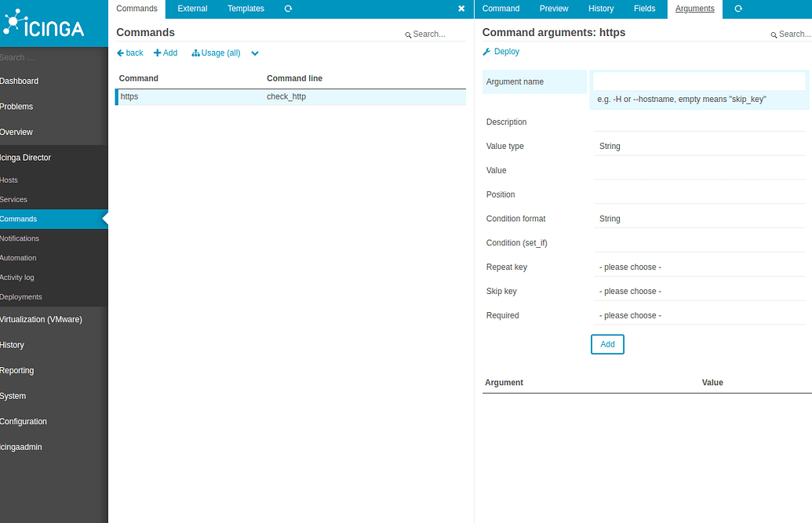Close the Commands panel with the X
Viewport: 812px width, 523px height.
coord(461,9)
